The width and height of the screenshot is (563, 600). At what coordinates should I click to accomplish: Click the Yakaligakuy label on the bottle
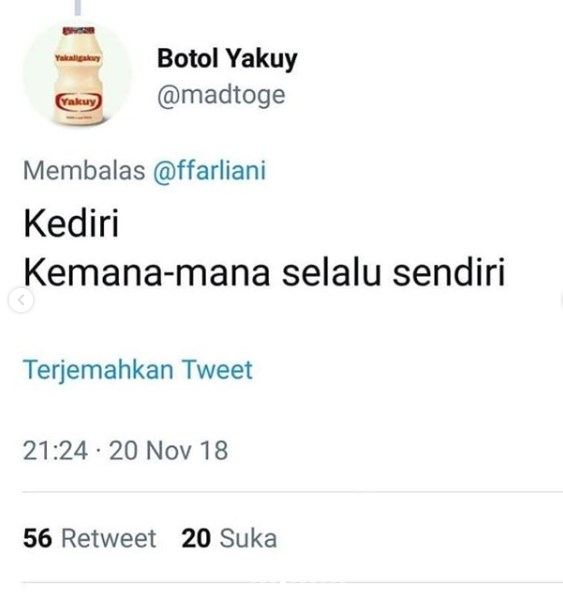78,59
